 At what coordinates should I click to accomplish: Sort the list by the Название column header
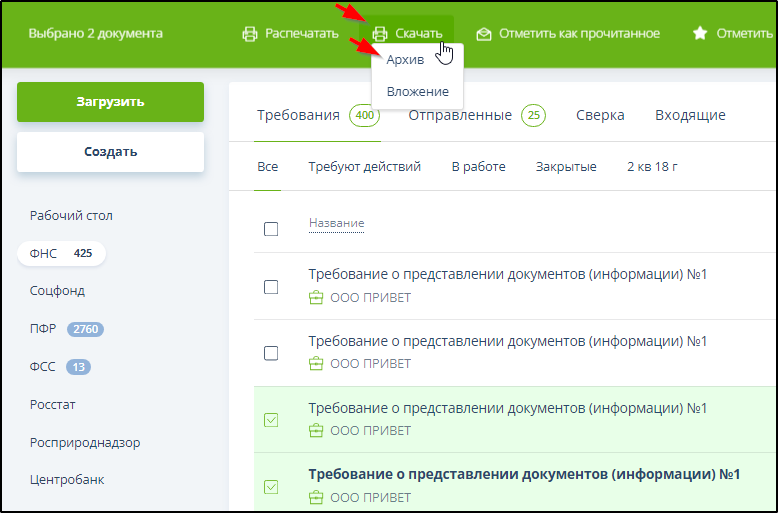coord(336,223)
